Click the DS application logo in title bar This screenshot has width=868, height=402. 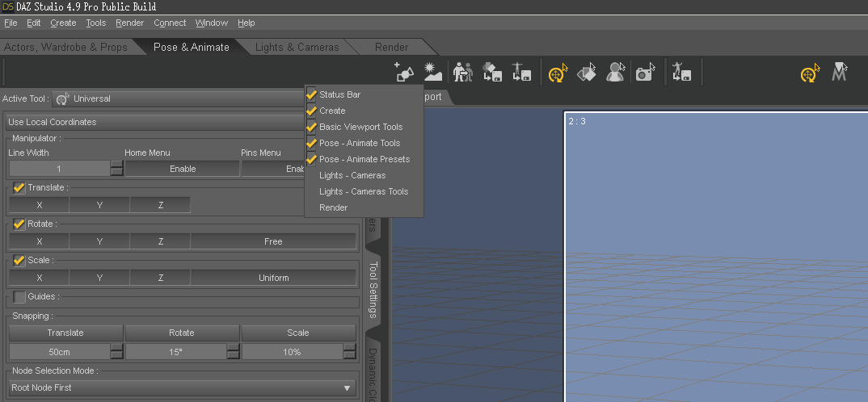click(8, 6)
